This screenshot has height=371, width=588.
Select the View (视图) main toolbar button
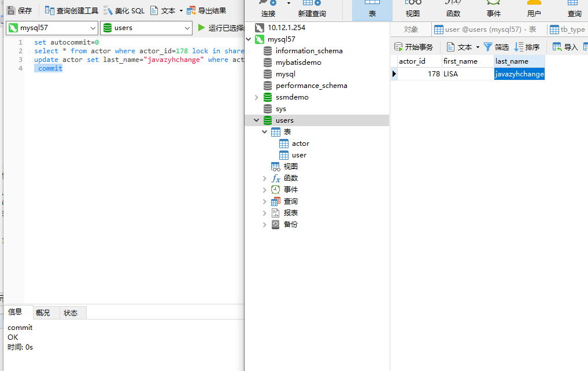click(x=412, y=9)
